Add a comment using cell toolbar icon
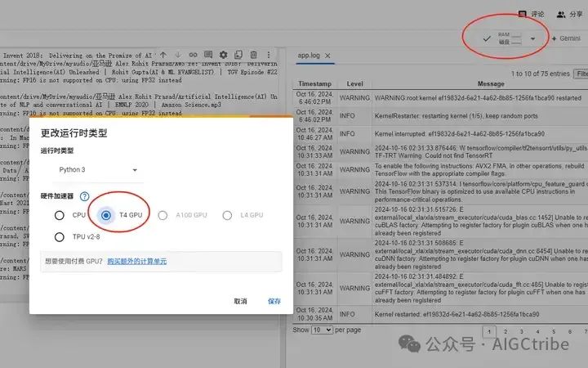The width and height of the screenshot is (588, 368). pyautogui.click(x=208, y=55)
